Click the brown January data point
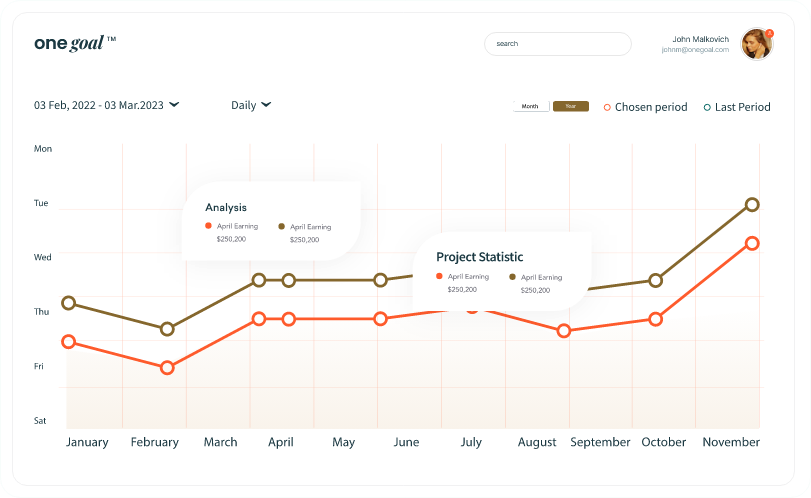Image resolution: width=811 pixels, height=498 pixels. [x=68, y=303]
